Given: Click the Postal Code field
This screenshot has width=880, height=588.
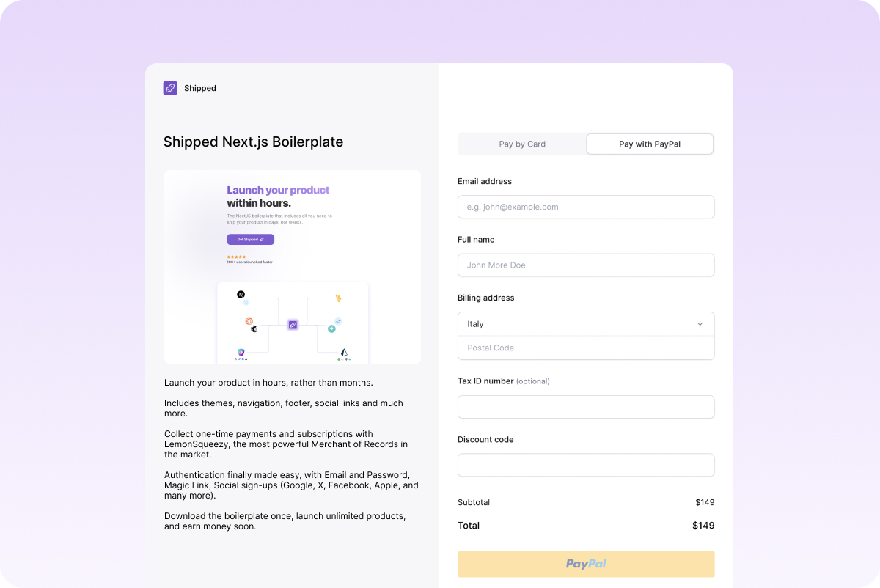Looking at the screenshot, I should tap(586, 348).
